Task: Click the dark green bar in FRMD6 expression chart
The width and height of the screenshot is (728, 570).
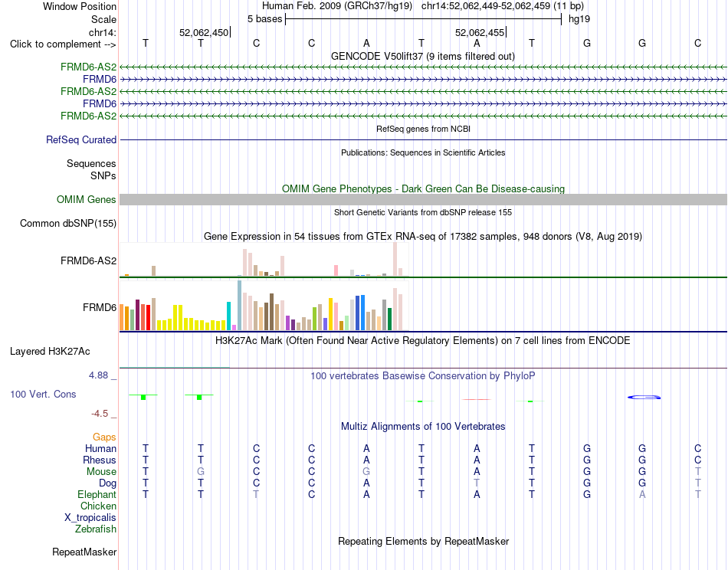Action: coord(389,319)
